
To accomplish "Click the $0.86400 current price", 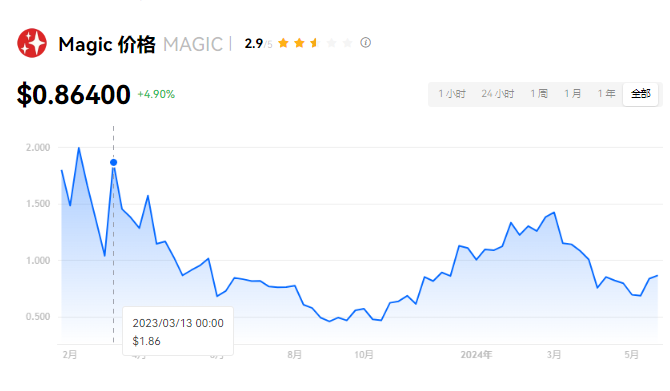I will pos(73,94).
